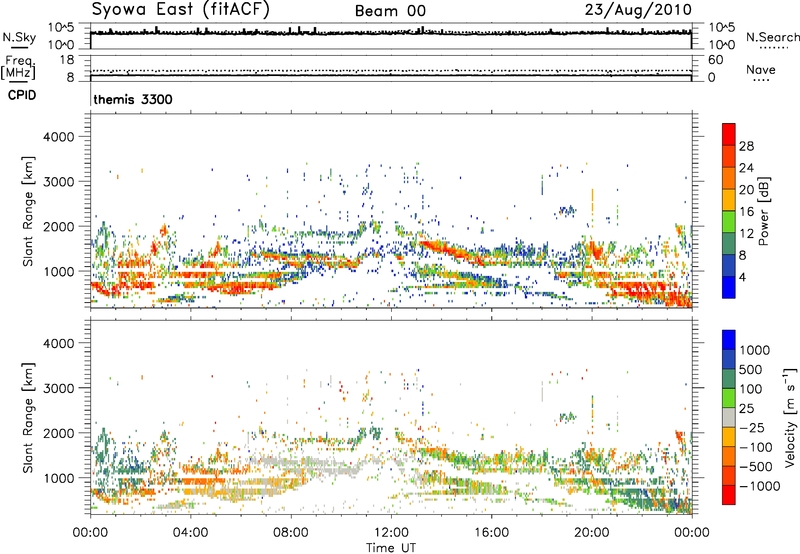Select the 'Beam 00' label
The image size is (800, 554).
[x=390, y=11]
